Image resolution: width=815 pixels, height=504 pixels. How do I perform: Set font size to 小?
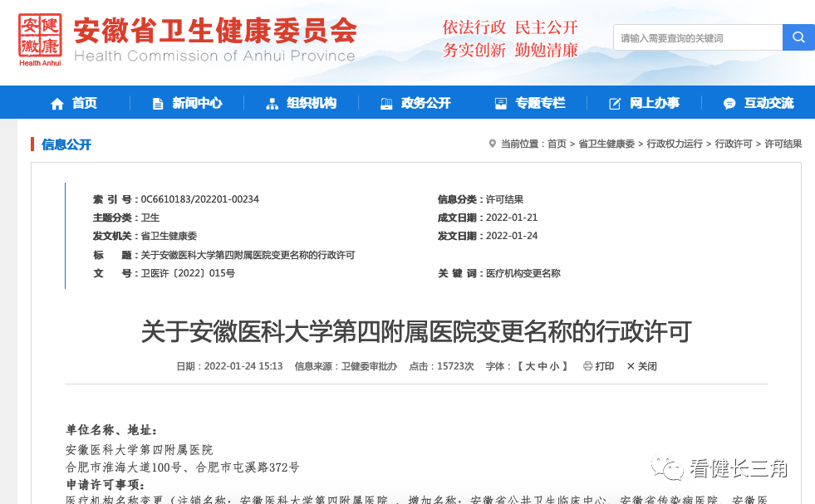coord(554,366)
